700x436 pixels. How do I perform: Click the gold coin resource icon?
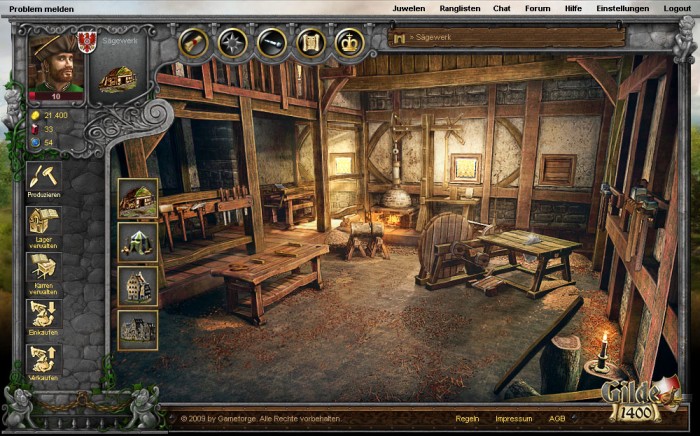tap(35, 116)
